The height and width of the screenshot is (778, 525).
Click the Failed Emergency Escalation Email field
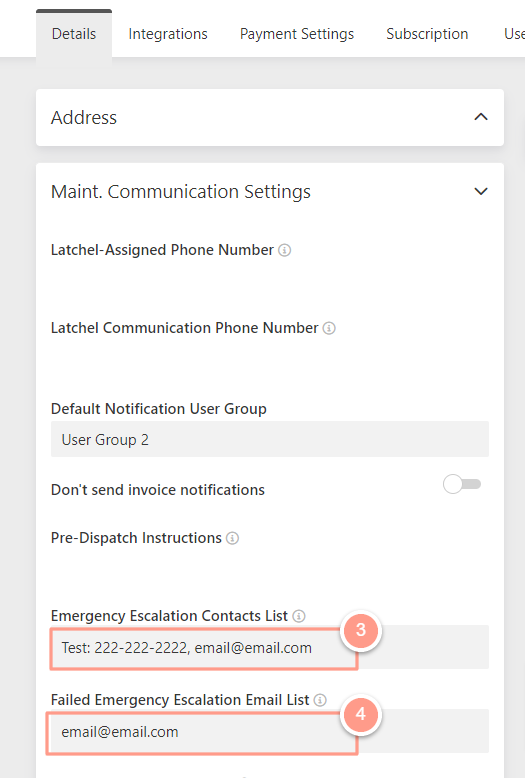coord(270,731)
